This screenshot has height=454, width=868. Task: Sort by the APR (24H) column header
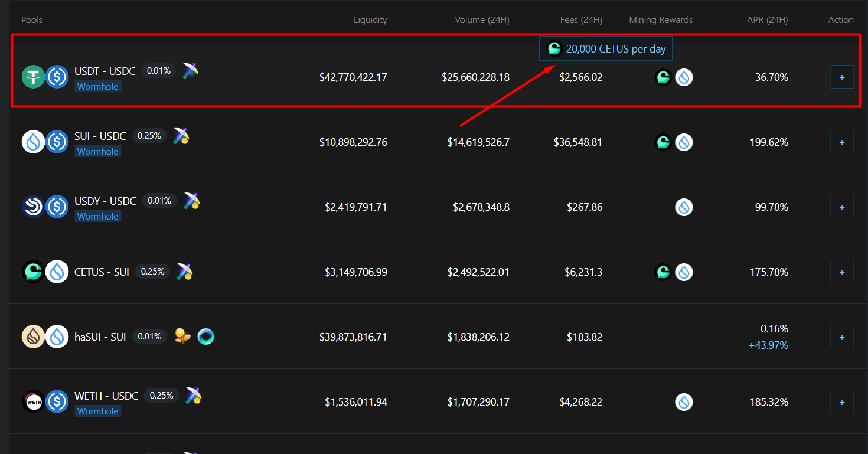768,19
